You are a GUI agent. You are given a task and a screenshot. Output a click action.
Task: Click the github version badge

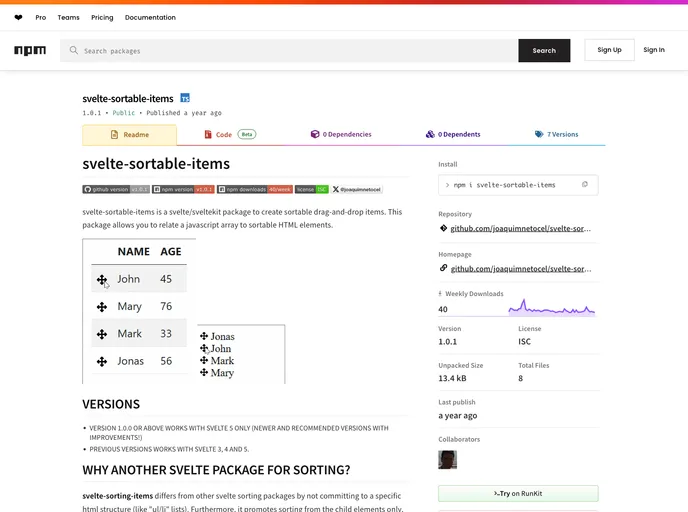click(x=116, y=190)
